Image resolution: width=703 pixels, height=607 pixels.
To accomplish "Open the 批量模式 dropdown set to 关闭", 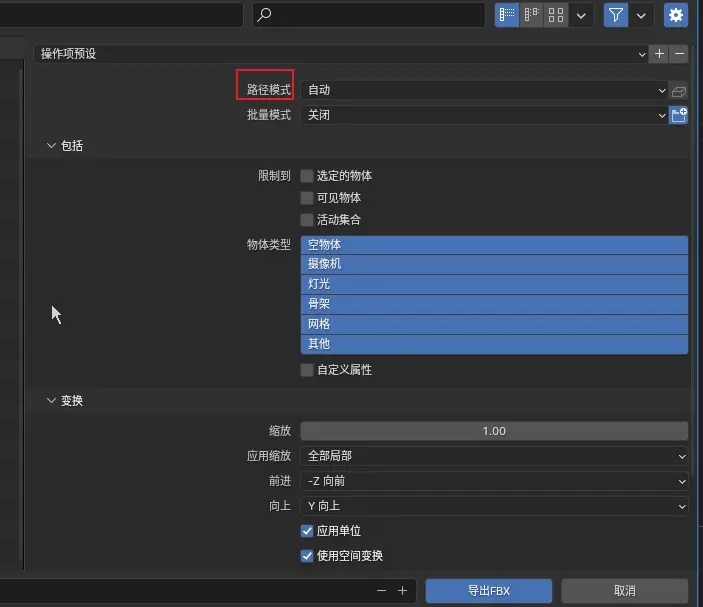I will pos(484,115).
